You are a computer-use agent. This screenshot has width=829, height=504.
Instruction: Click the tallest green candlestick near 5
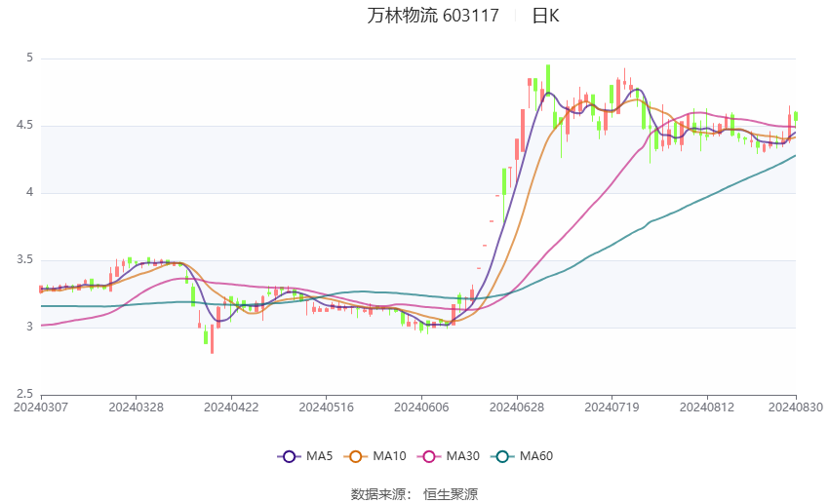click(x=548, y=79)
